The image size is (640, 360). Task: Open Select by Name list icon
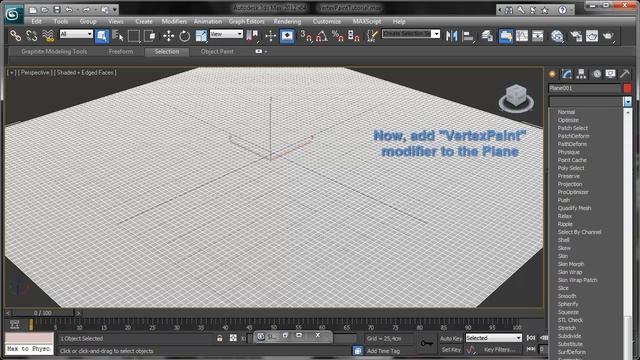click(x=118, y=36)
